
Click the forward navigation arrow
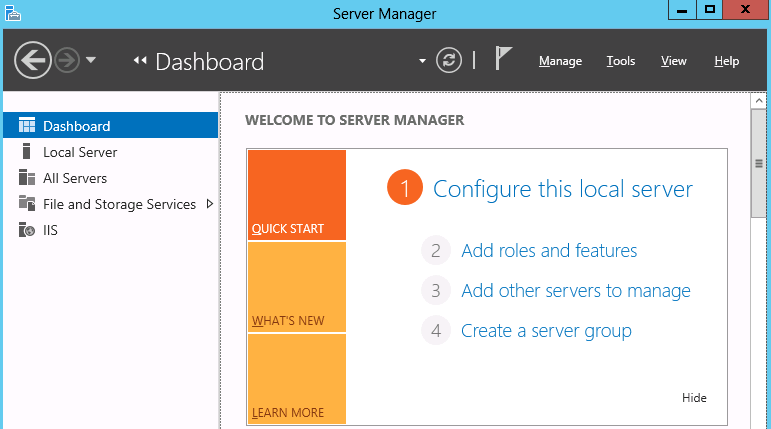tap(67, 61)
